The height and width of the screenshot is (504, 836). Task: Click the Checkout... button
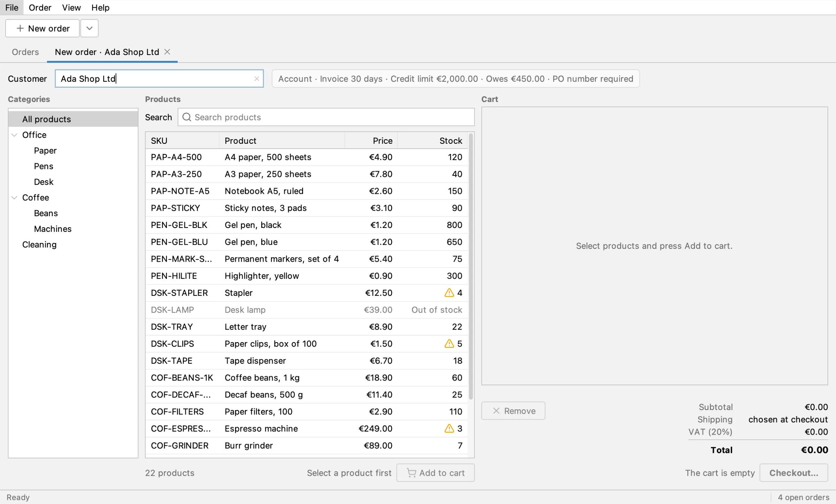[x=794, y=473]
